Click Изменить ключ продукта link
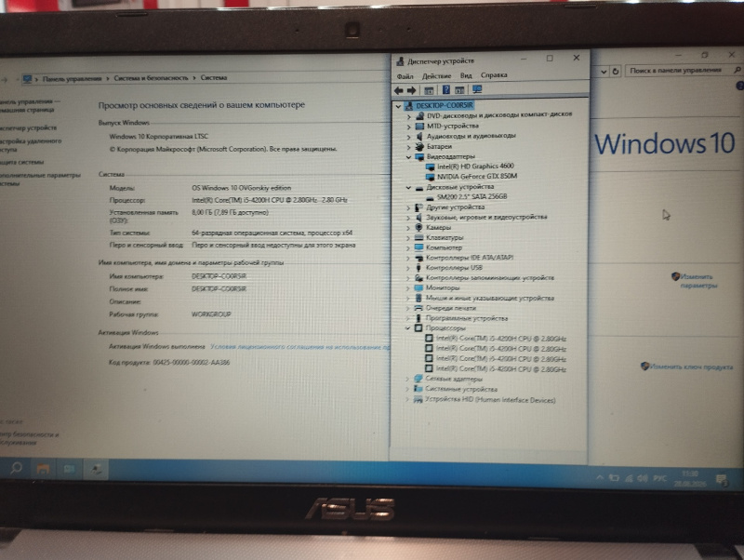The width and height of the screenshot is (744, 560). pos(691,367)
